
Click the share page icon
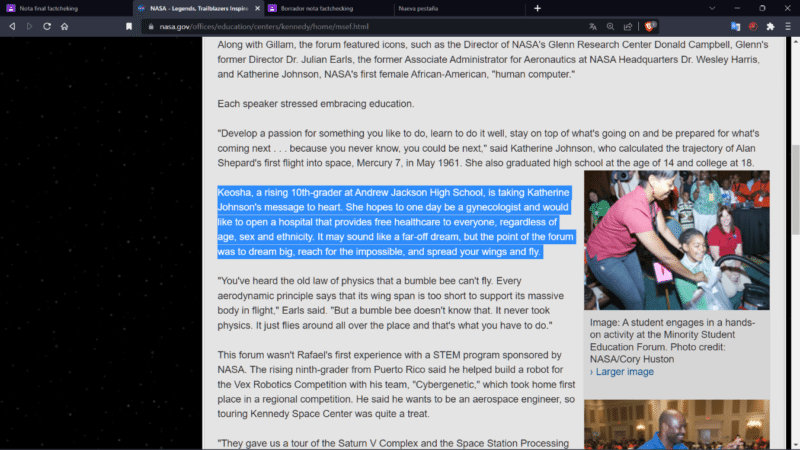(x=627, y=26)
